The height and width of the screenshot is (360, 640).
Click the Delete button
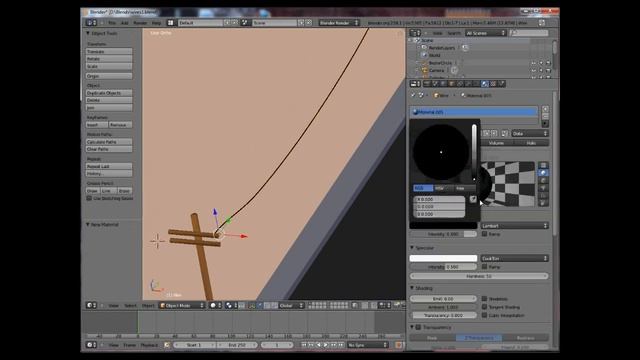pyautogui.click(x=109, y=100)
